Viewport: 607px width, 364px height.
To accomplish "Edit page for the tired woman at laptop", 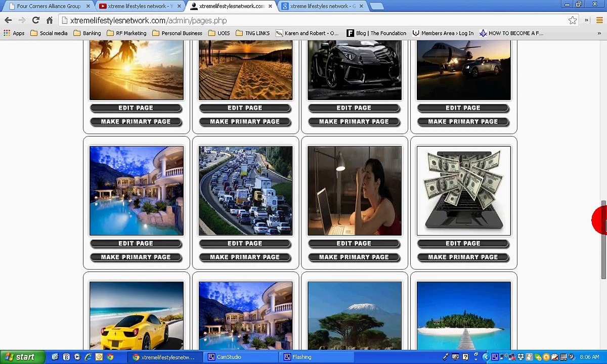I will 354,244.
